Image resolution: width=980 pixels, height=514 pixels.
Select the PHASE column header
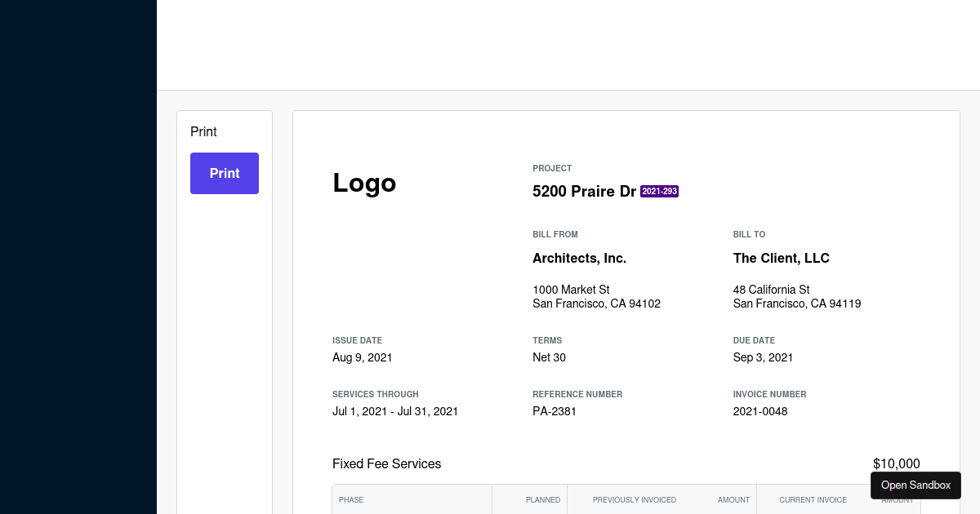click(351, 500)
